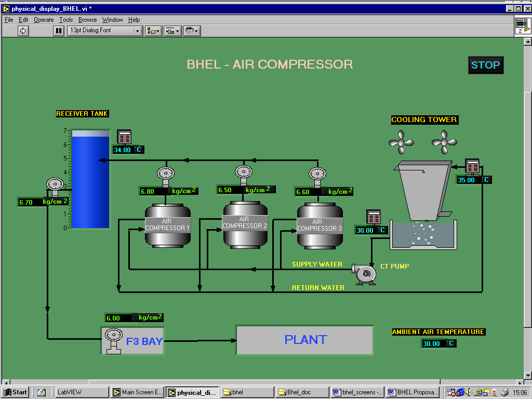Click the receiver tank pressure gauge icon
532x399 pixels.
(x=55, y=187)
